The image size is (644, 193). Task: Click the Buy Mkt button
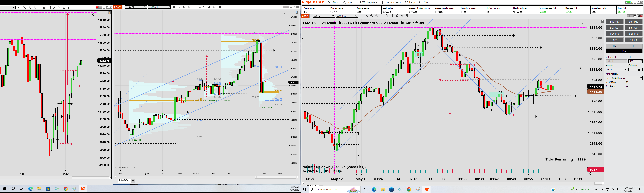pyautogui.click(x=614, y=22)
